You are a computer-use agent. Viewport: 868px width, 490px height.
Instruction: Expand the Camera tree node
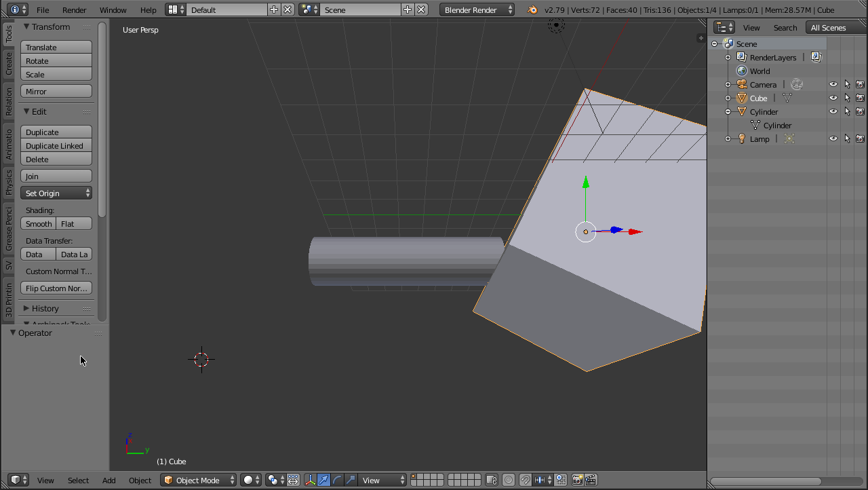728,84
